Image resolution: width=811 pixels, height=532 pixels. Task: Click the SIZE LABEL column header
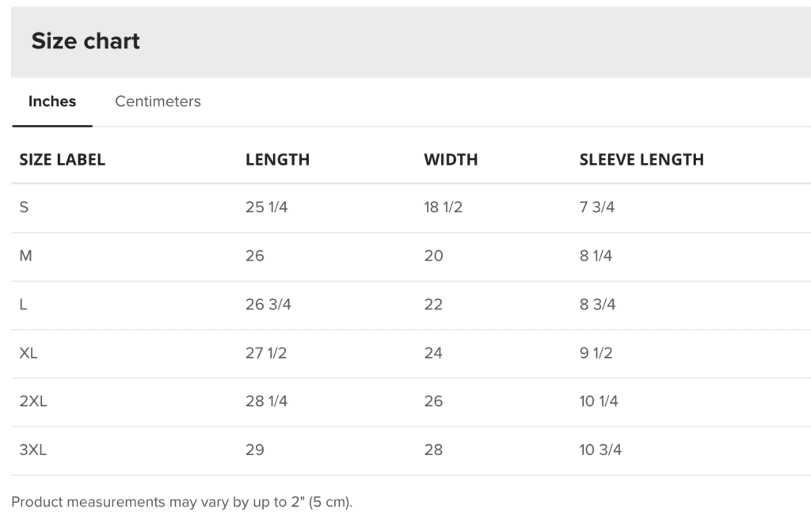click(x=63, y=160)
